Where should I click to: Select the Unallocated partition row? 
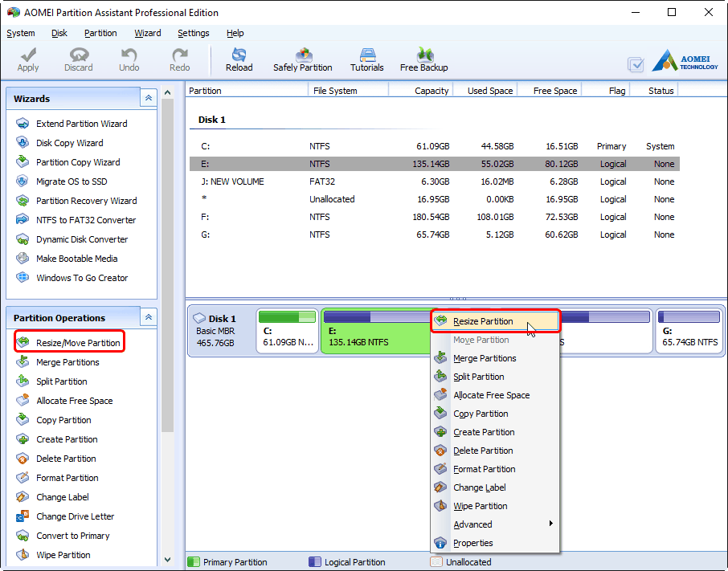click(435, 199)
